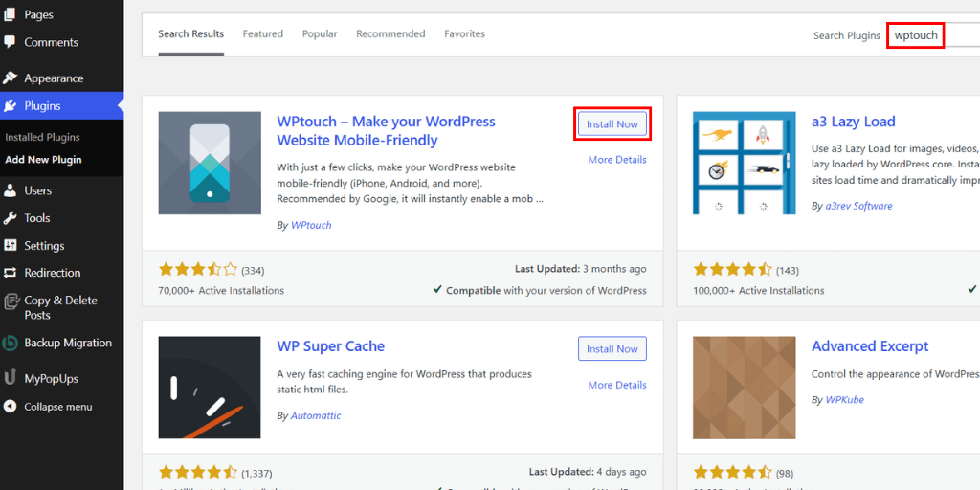Install the WP Super Cache plugin
The height and width of the screenshot is (490, 980).
point(612,348)
